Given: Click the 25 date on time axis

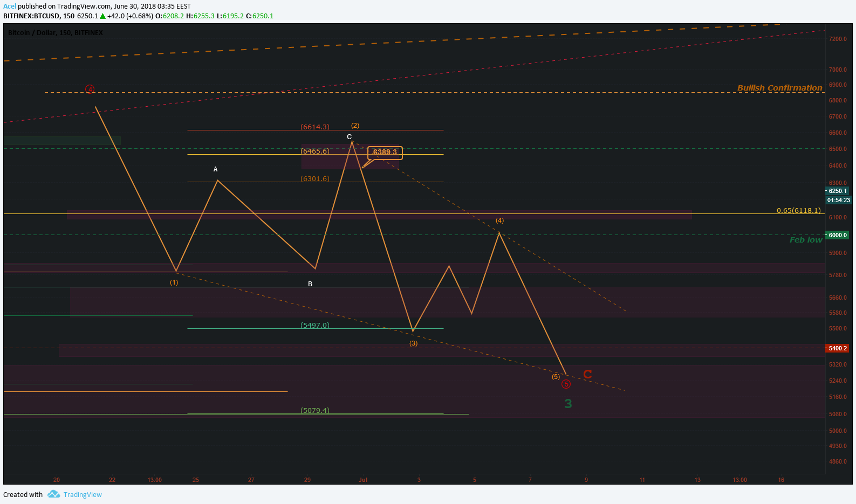Looking at the screenshot, I should [x=196, y=480].
